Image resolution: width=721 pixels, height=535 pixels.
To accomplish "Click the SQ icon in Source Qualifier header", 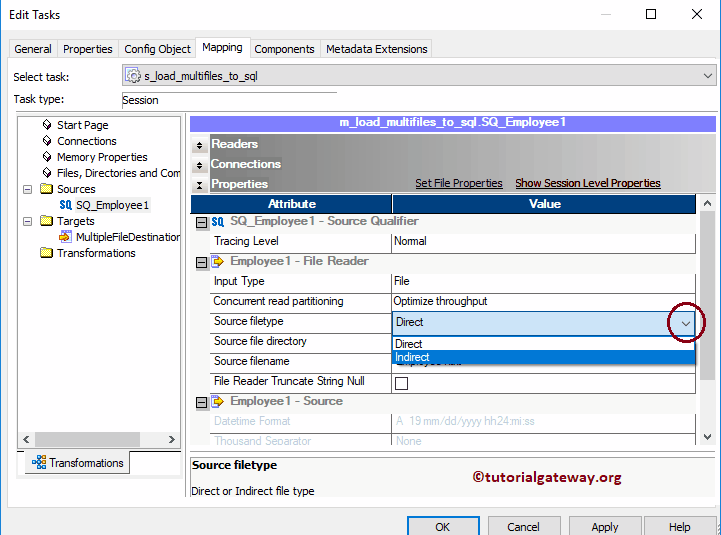I will coord(217,222).
